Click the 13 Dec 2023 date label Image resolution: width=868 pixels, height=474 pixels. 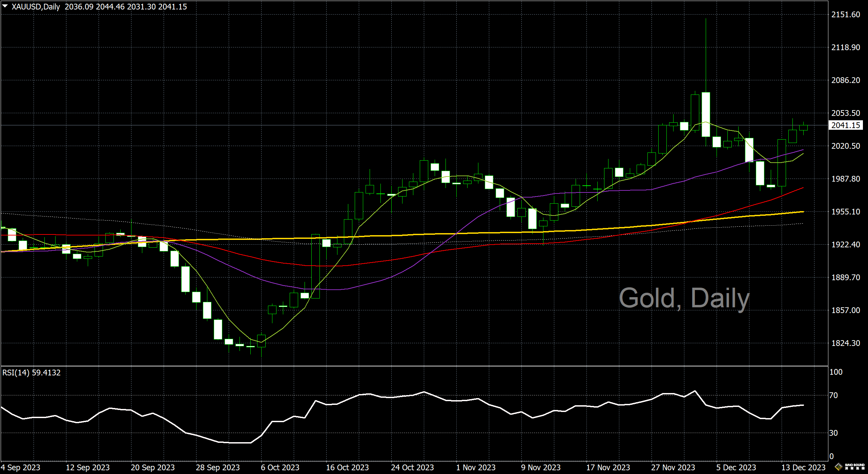pyautogui.click(x=803, y=468)
